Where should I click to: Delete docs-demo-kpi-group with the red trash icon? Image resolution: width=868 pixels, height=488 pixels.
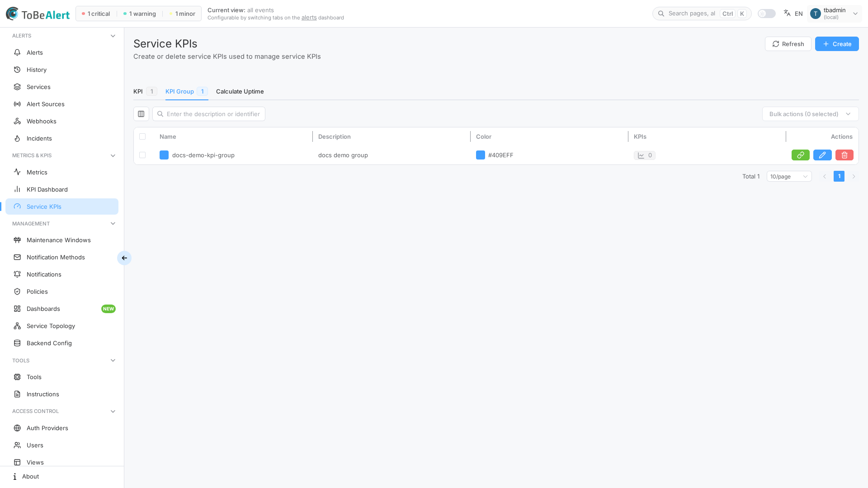tap(844, 155)
